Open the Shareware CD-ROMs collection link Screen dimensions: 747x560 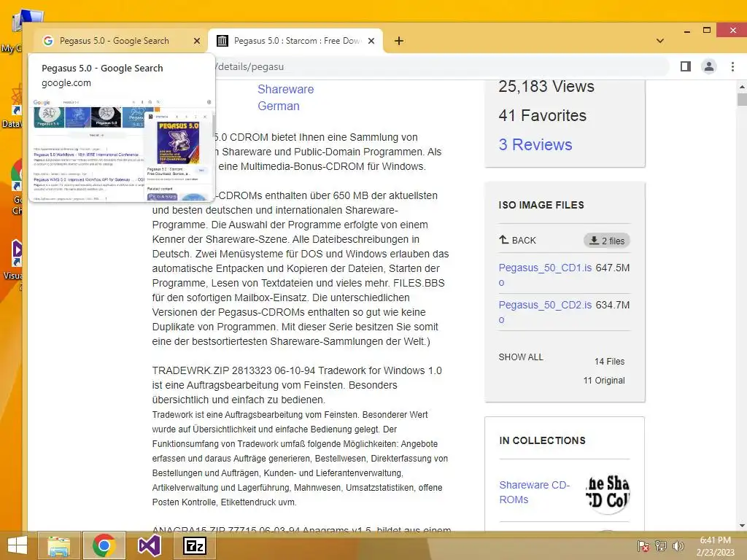[x=535, y=492]
